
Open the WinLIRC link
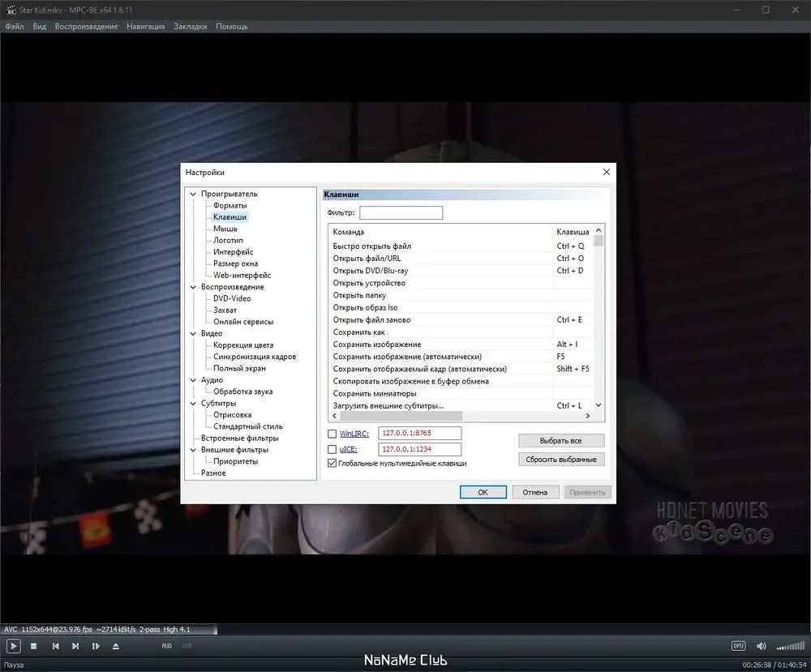354,434
